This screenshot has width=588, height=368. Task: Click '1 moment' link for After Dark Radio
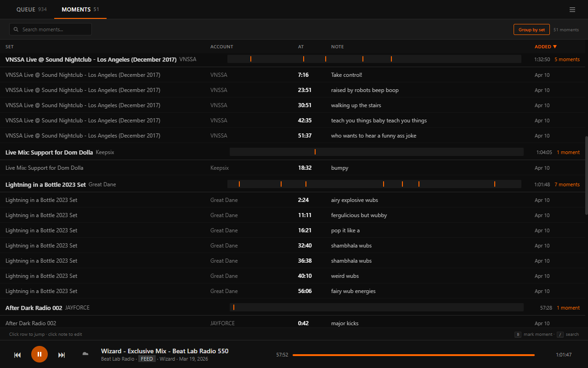click(x=568, y=308)
